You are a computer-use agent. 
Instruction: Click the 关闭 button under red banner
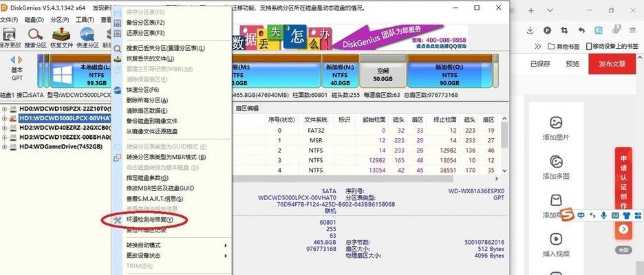coord(623,250)
